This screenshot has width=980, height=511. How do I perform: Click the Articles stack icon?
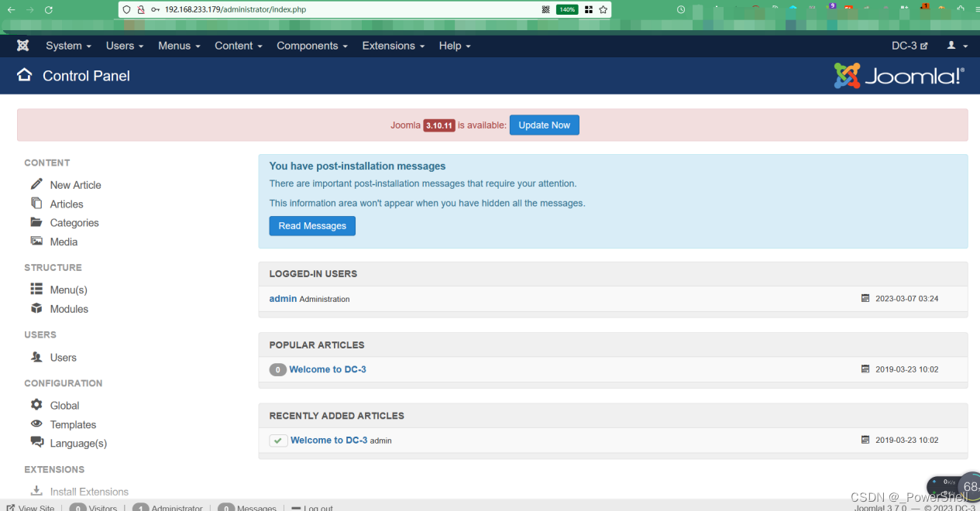point(36,203)
